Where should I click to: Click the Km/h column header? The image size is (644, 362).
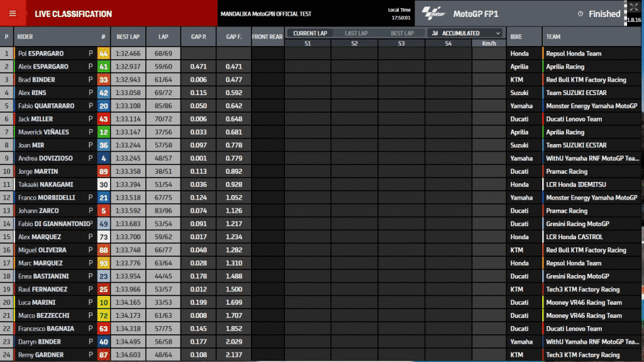point(489,43)
